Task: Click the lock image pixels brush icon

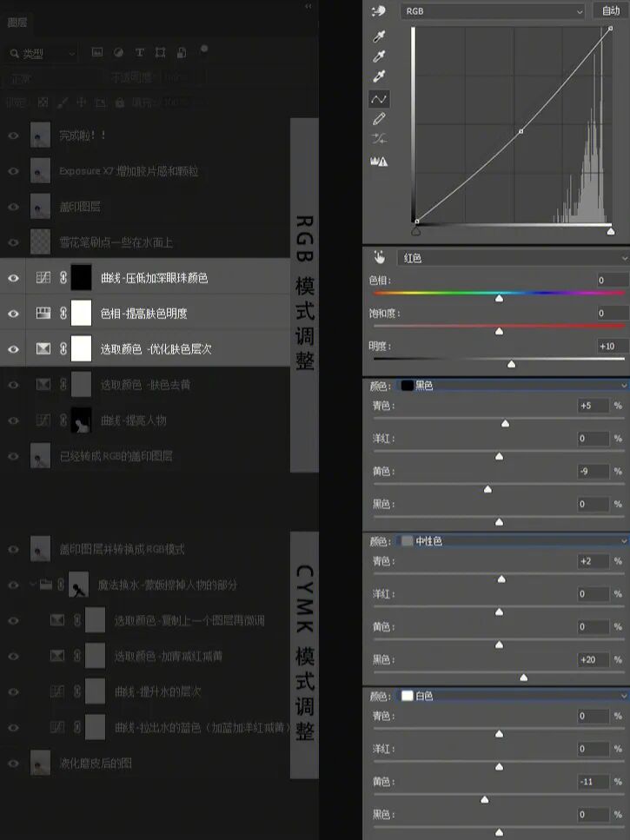Action: (63, 102)
